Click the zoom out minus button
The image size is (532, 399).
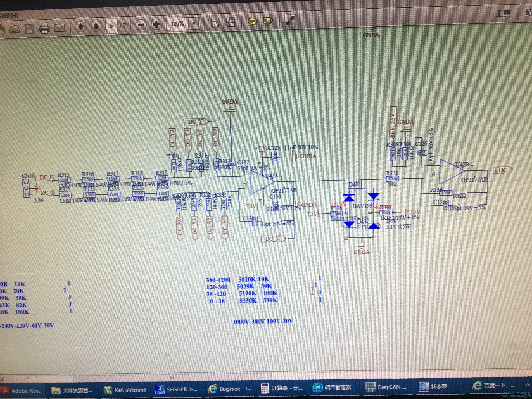141,25
